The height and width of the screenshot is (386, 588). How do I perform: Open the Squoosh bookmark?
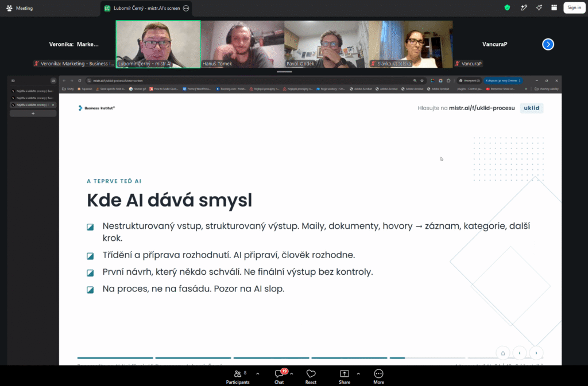click(x=84, y=89)
